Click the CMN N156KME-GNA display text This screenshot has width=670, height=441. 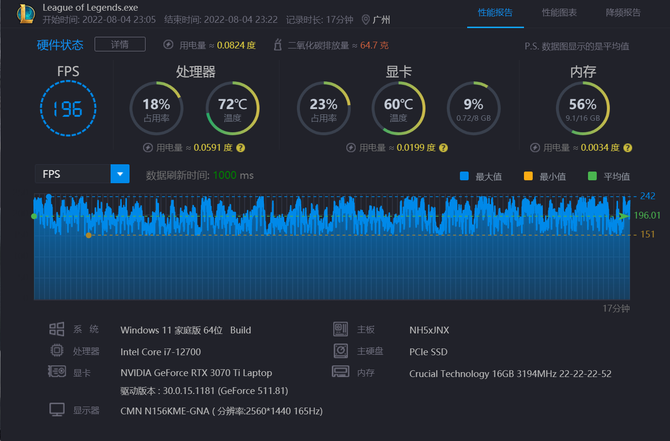221,412
